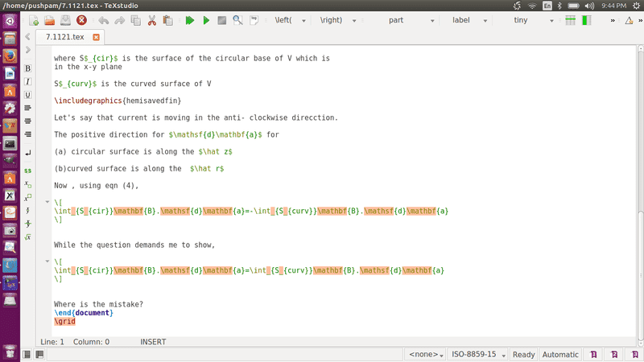Click the Underline icon in sidebar
Viewport: 644px width, 362px height.
pyautogui.click(x=28, y=94)
